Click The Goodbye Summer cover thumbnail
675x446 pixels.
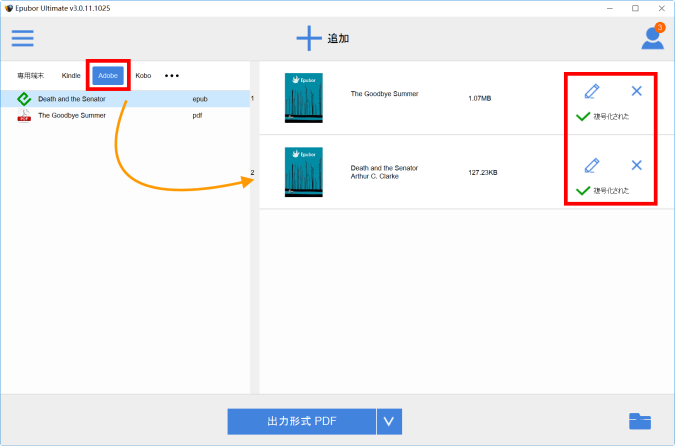[x=303, y=98]
